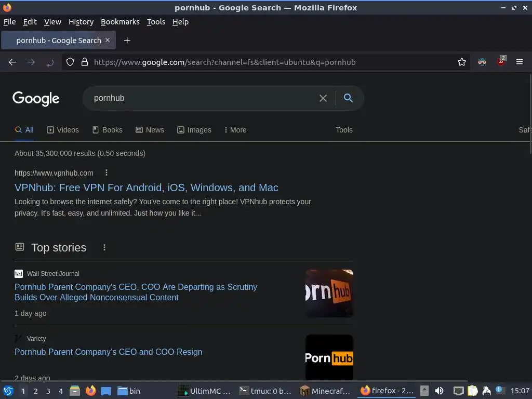Expand the More search categories dropdown
Screen dimensions: 532x399
coord(235,130)
